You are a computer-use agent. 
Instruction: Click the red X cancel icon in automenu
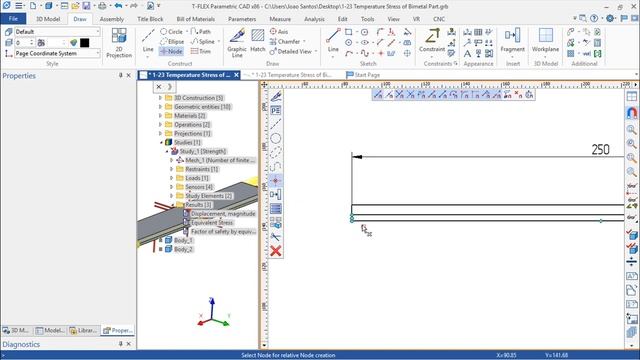coord(276,251)
